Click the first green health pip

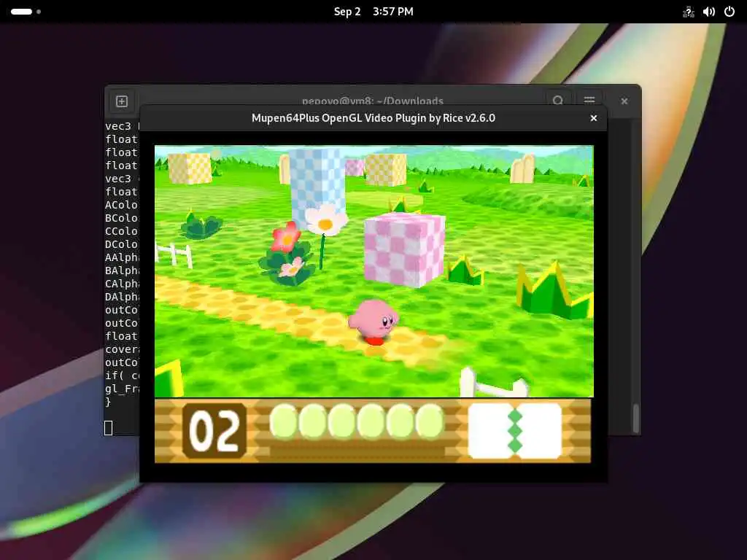[x=284, y=421]
